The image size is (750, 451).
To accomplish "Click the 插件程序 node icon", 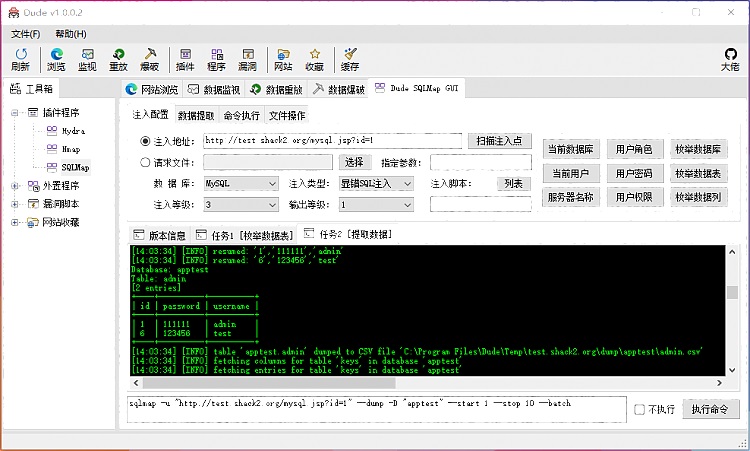I will 33,112.
